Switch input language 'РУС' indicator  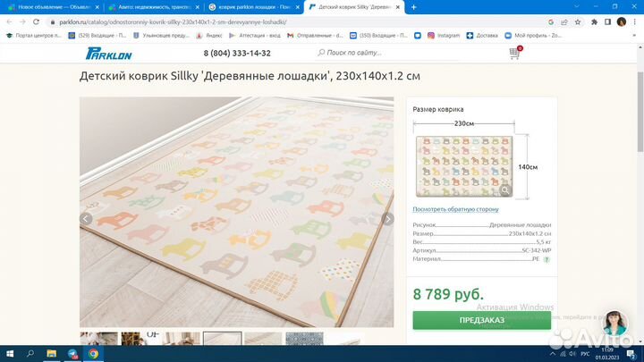(586, 354)
